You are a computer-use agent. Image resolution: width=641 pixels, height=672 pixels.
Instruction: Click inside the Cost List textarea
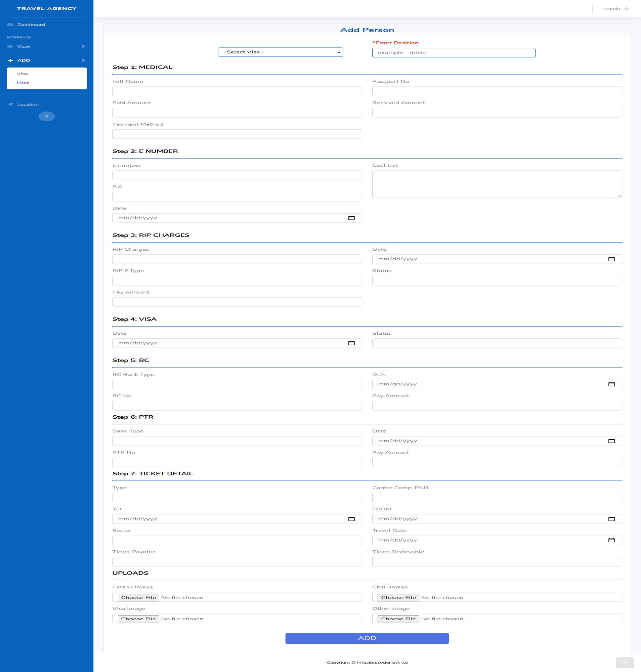(497, 184)
